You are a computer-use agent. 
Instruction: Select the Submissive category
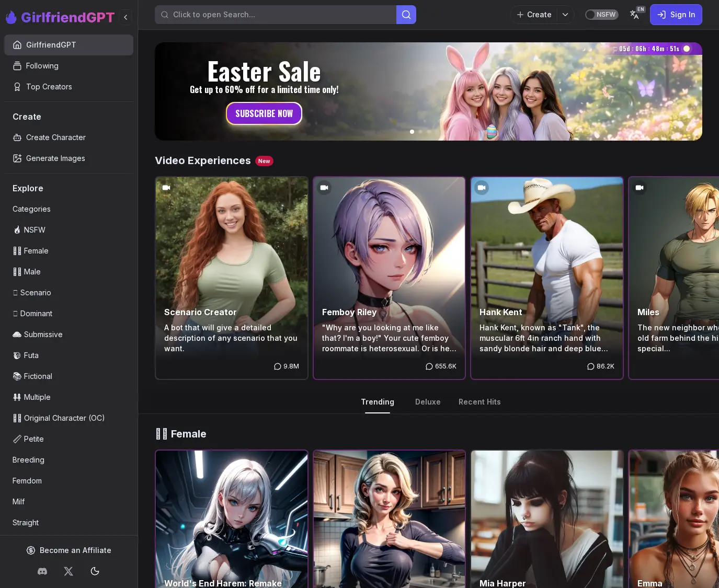[69, 335]
